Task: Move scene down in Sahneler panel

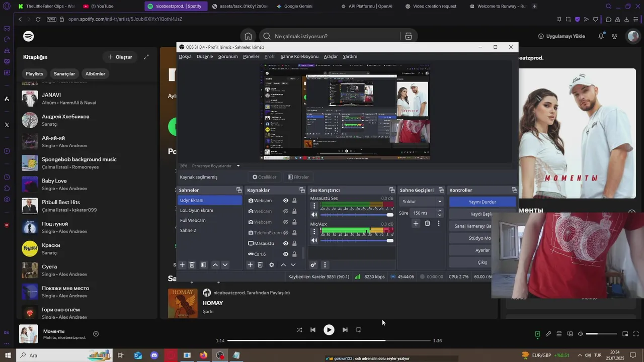Action: 225,265
